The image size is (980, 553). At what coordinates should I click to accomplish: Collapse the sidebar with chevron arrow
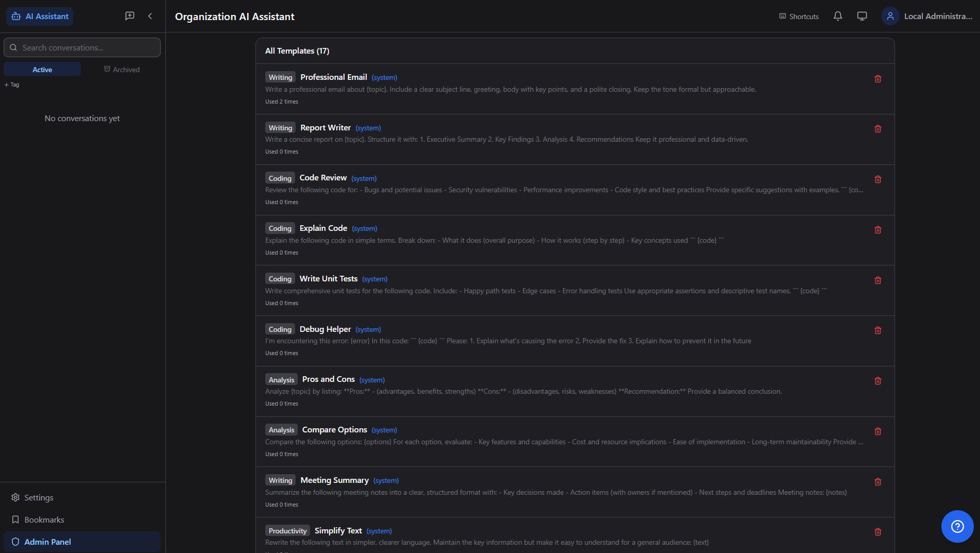[x=150, y=16]
